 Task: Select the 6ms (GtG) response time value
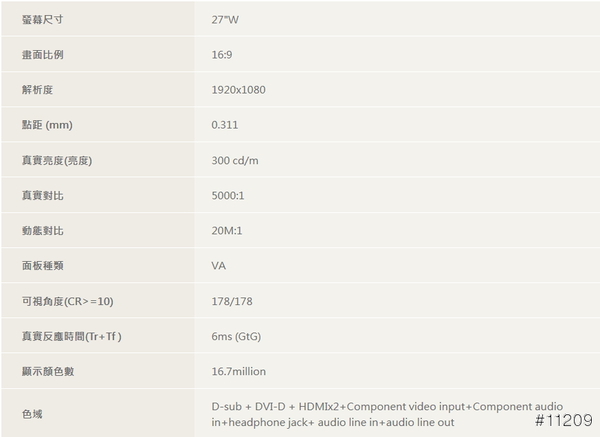238,336
